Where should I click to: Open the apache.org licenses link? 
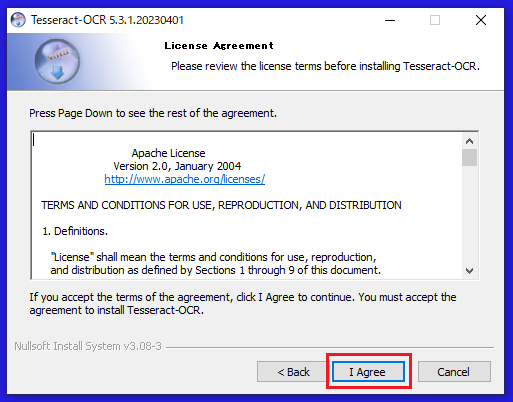pyautogui.click(x=185, y=179)
